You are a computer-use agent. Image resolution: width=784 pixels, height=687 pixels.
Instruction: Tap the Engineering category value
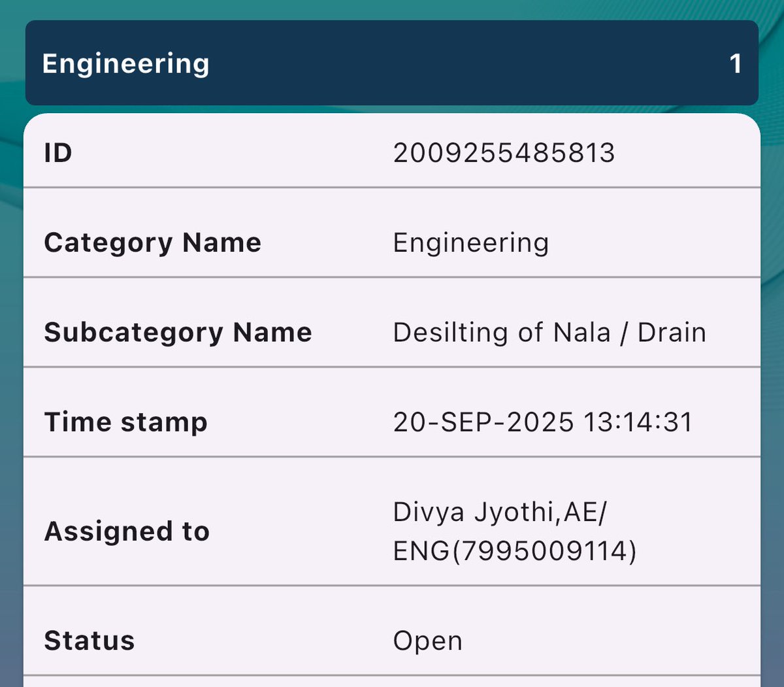pyautogui.click(x=471, y=243)
